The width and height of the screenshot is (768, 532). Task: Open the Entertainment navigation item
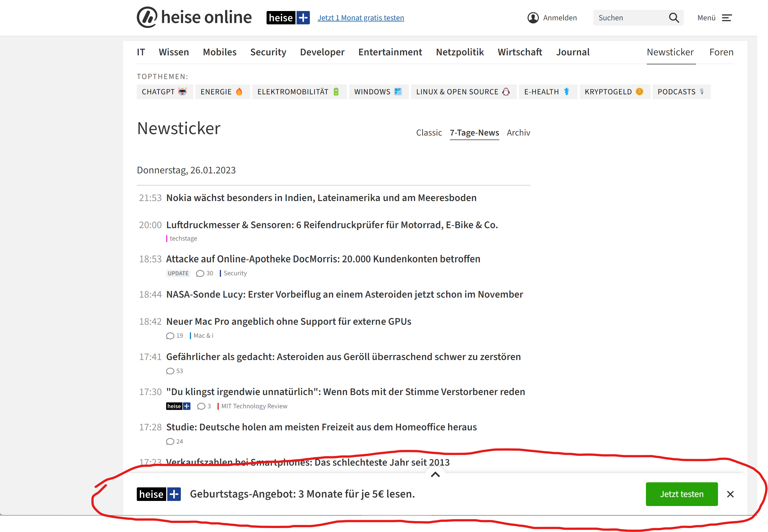[x=390, y=52]
